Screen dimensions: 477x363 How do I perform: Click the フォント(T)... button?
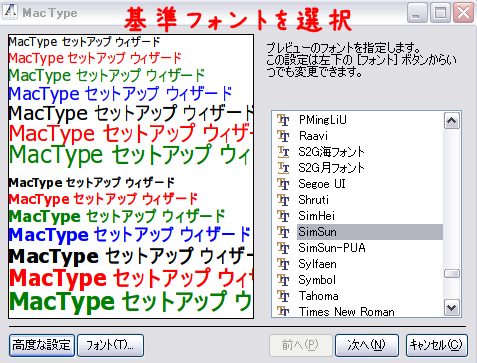110,345
